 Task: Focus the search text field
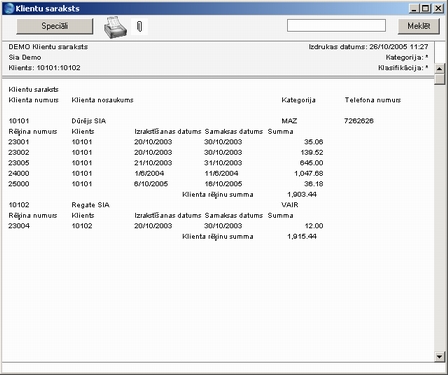point(336,25)
